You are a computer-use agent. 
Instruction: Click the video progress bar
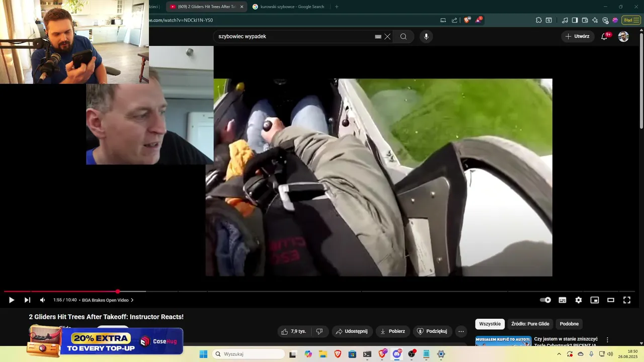(x=319, y=291)
